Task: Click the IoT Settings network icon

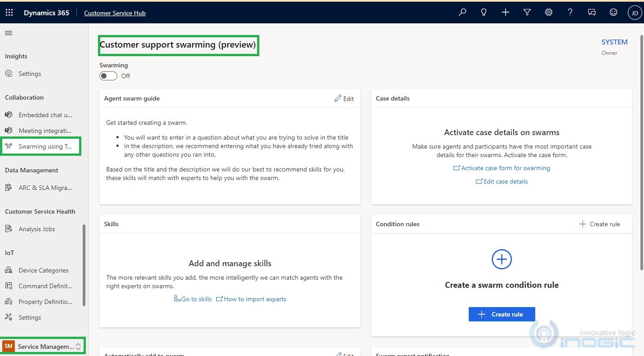Action: pos(9,317)
